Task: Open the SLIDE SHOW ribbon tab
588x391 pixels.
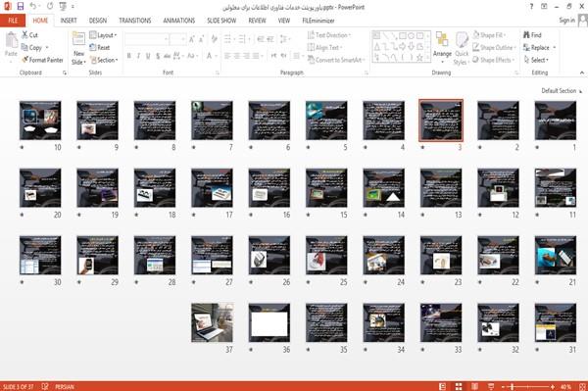Action: 221,21
